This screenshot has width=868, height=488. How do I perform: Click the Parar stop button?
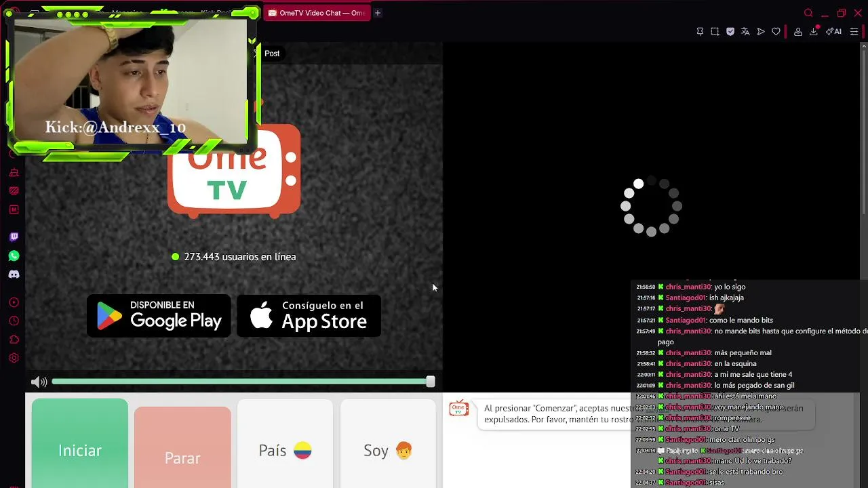pos(182,447)
